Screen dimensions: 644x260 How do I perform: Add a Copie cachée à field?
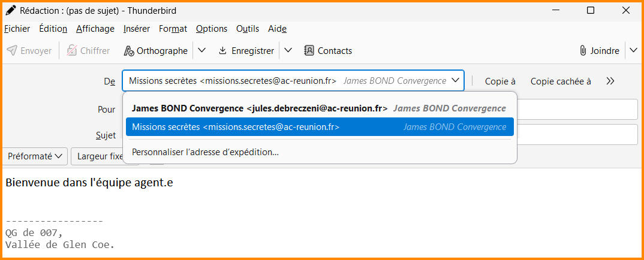tap(560, 81)
